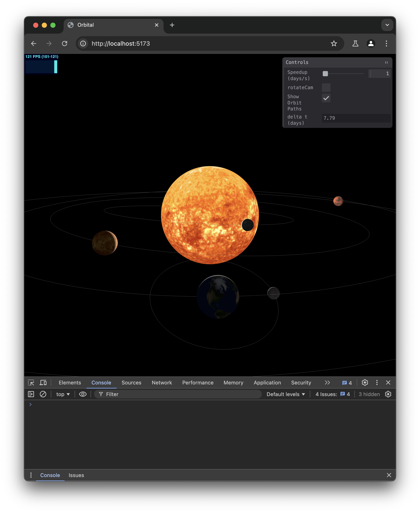This screenshot has width=420, height=513.
Task: Open the drawer three-dot menu
Action: pos(31,475)
